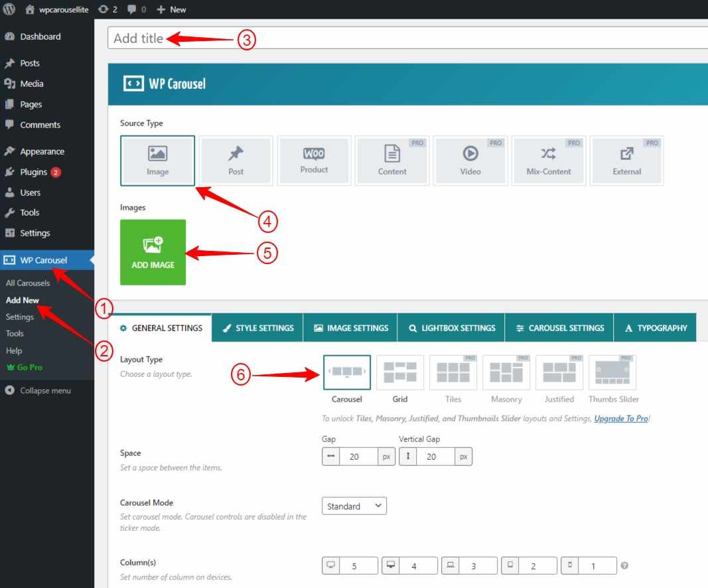Click the desktop columns field showing 4
The height and width of the screenshot is (588, 708).
coord(418,566)
